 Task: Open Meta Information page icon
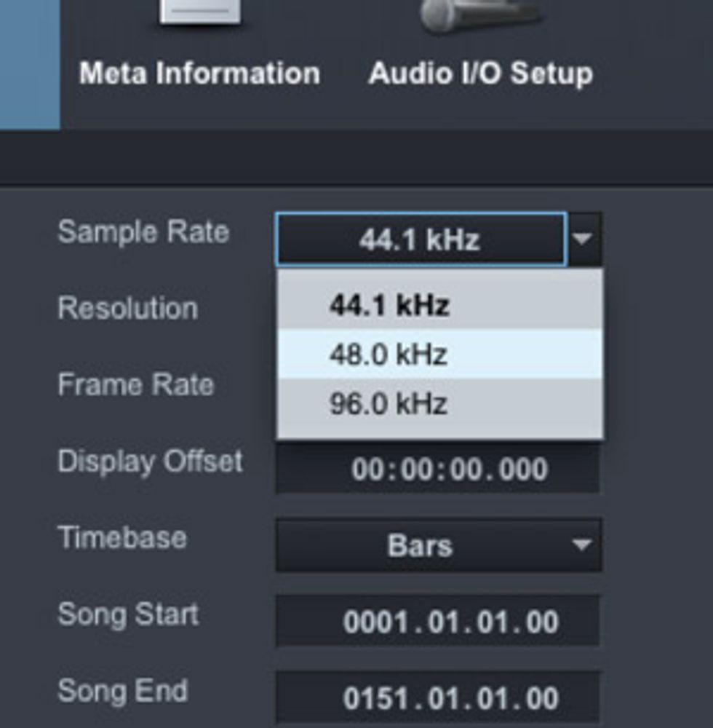pyautogui.click(x=200, y=12)
